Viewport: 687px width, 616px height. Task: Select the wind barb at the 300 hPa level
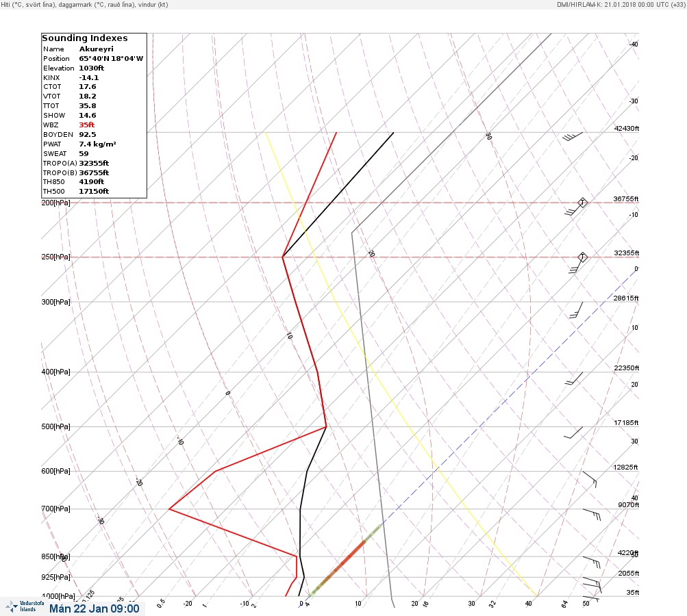coord(576,309)
